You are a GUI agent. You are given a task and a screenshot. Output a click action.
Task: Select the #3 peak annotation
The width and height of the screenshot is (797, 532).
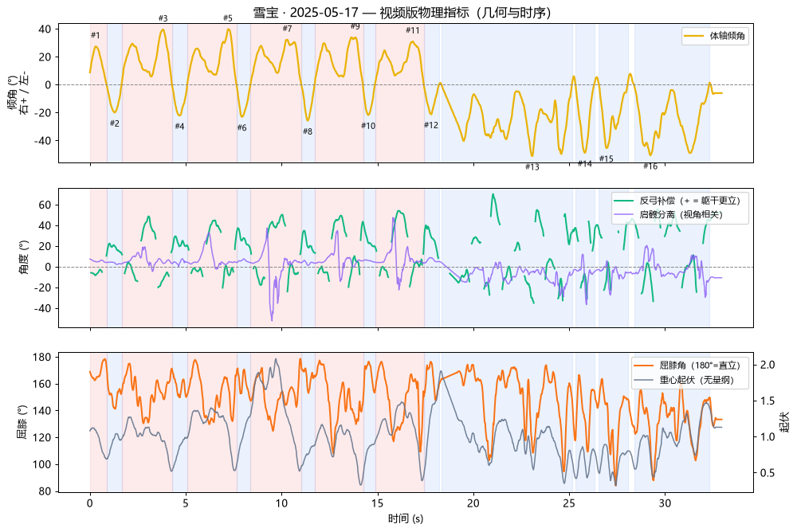coord(163,18)
